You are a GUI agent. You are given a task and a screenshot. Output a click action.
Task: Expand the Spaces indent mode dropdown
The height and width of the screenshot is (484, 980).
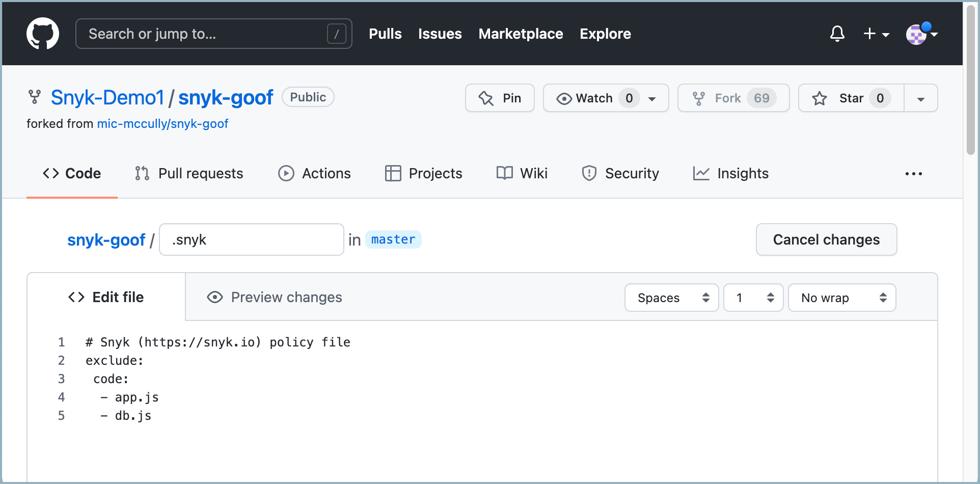[x=671, y=298]
